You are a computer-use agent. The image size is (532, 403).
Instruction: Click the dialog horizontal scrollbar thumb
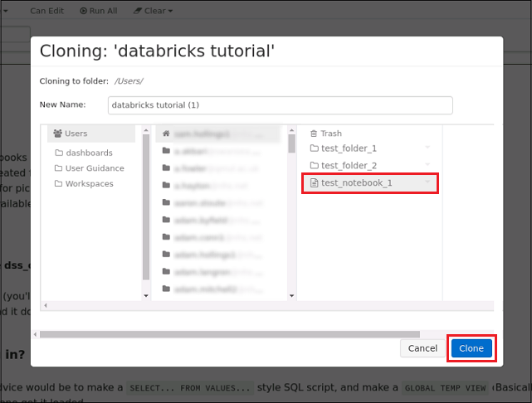(230, 334)
